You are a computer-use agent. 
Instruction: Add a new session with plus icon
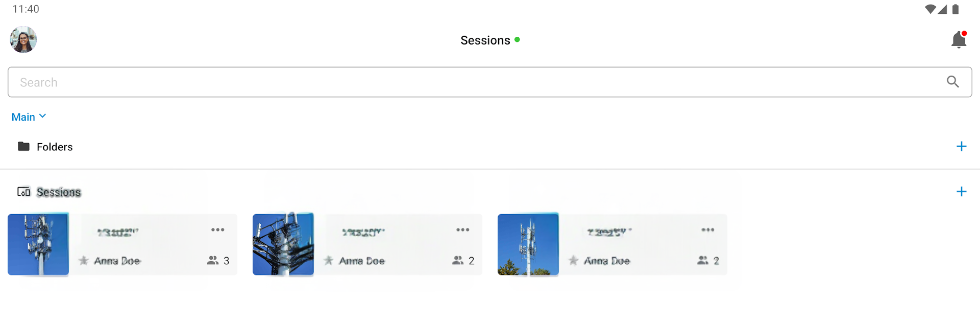click(961, 192)
